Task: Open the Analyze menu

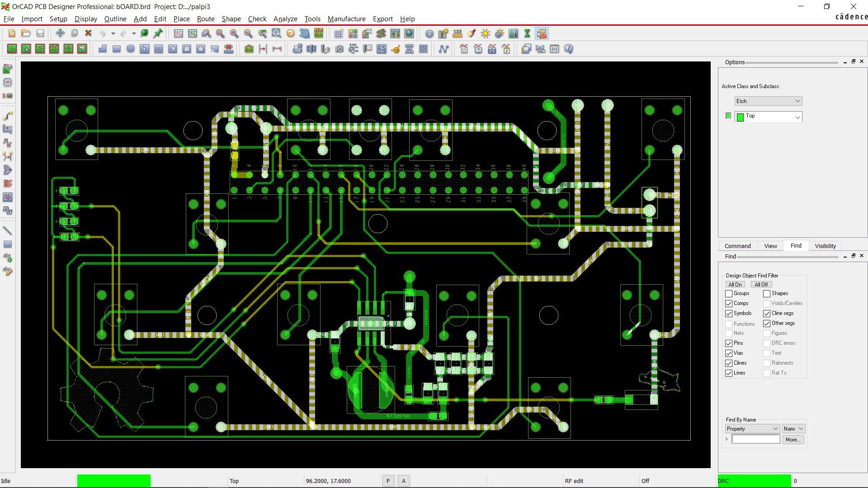Action: coord(285,19)
